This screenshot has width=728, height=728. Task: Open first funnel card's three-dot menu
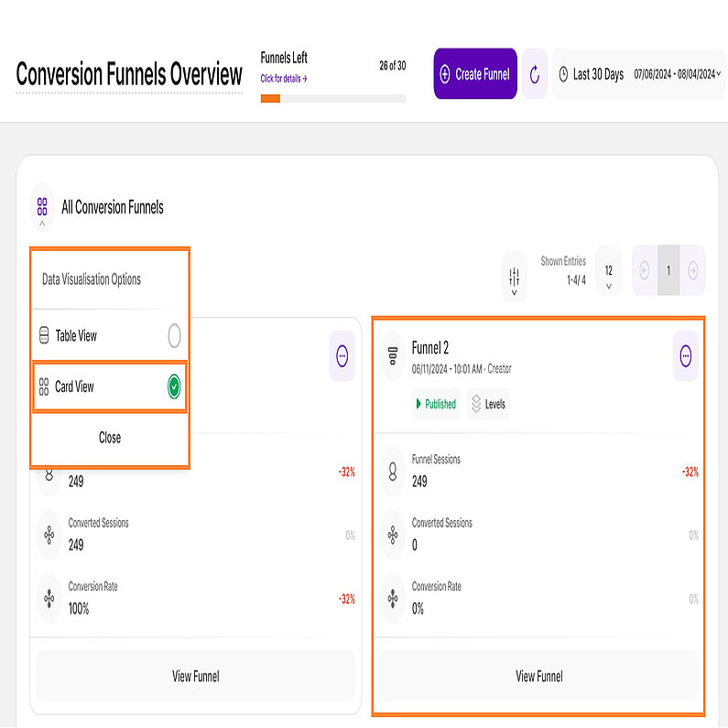point(342,356)
